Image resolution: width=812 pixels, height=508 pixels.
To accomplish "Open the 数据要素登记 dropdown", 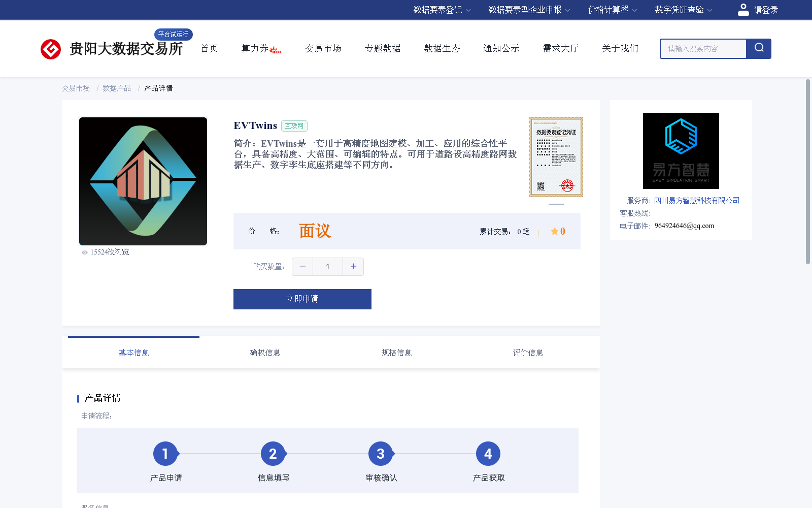I will (x=442, y=10).
